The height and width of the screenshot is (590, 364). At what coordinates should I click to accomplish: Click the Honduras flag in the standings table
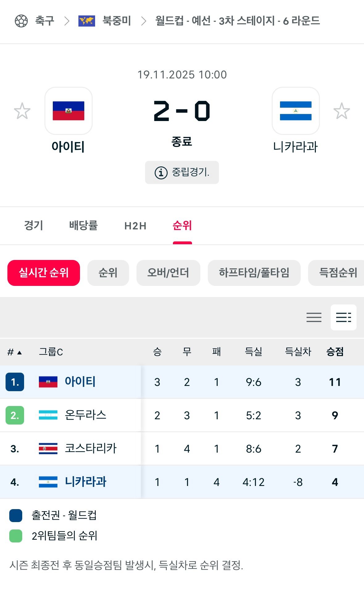pos(48,415)
